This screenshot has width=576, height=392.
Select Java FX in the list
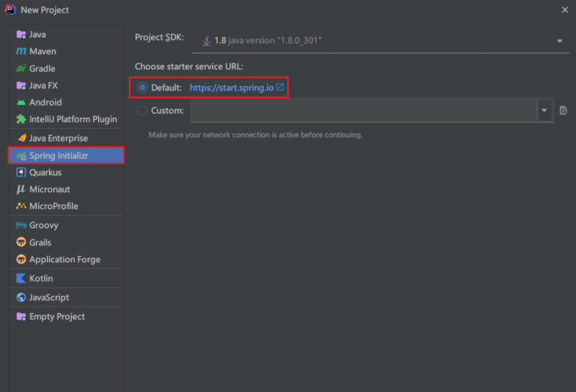[66, 86]
